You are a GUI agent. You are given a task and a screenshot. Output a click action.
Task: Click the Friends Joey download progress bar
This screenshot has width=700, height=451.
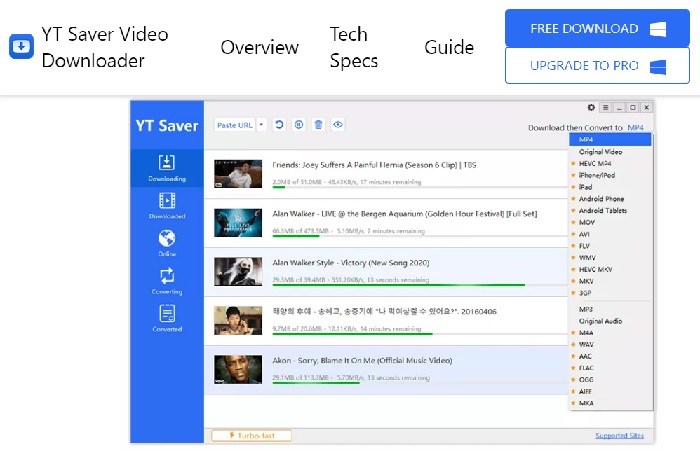coord(420,187)
